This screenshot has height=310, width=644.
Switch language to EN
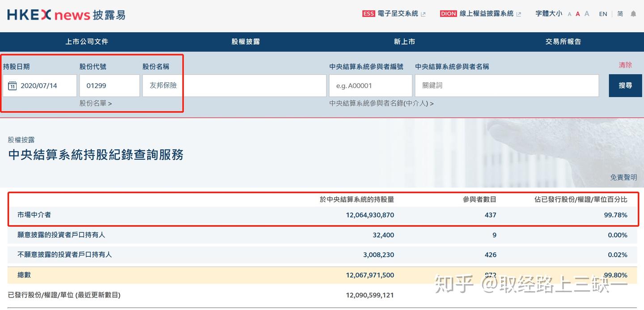pyautogui.click(x=602, y=14)
